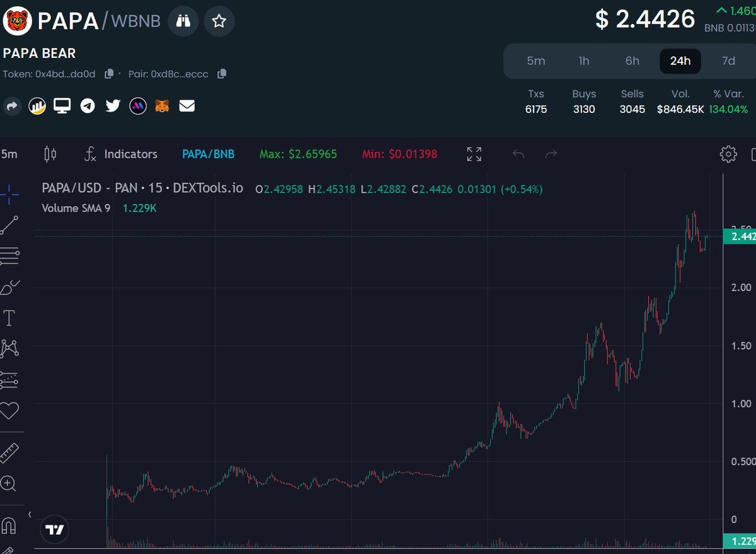
Task: Click the $ 2.4426 header price
Action: (645, 19)
